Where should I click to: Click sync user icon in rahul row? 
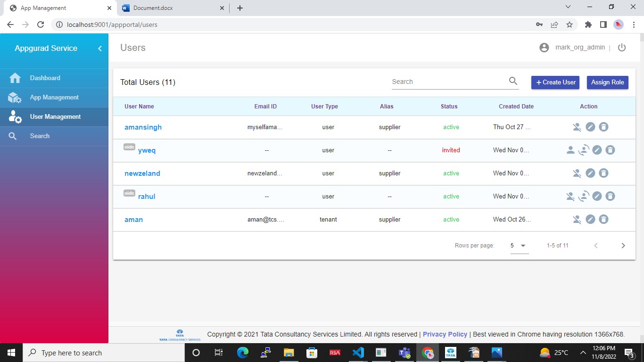584,196
